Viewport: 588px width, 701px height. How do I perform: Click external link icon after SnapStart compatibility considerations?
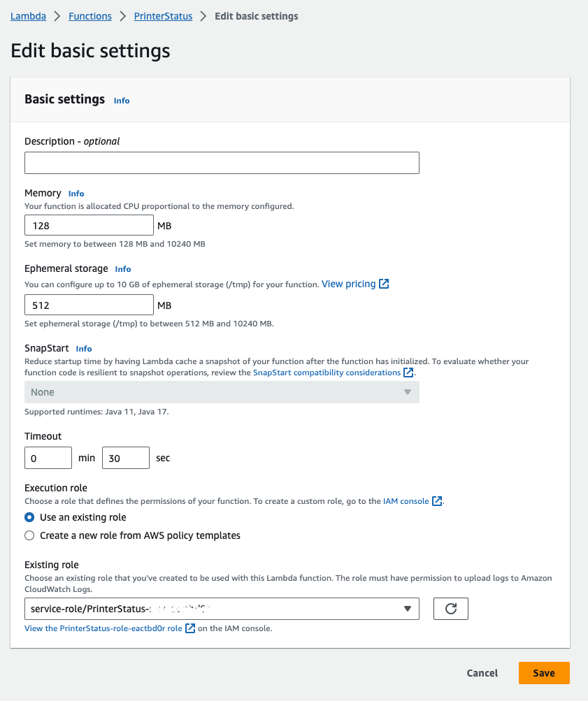(409, 373)
